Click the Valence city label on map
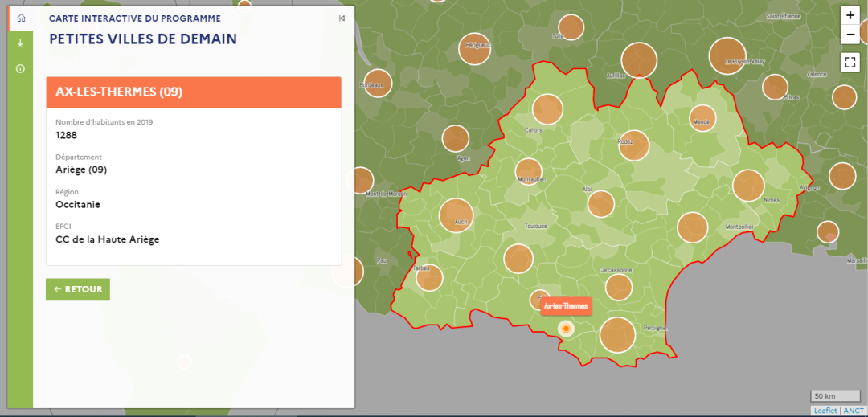This screenshot has height=417, width=868. pyautogui.click(x=817, y=74)
